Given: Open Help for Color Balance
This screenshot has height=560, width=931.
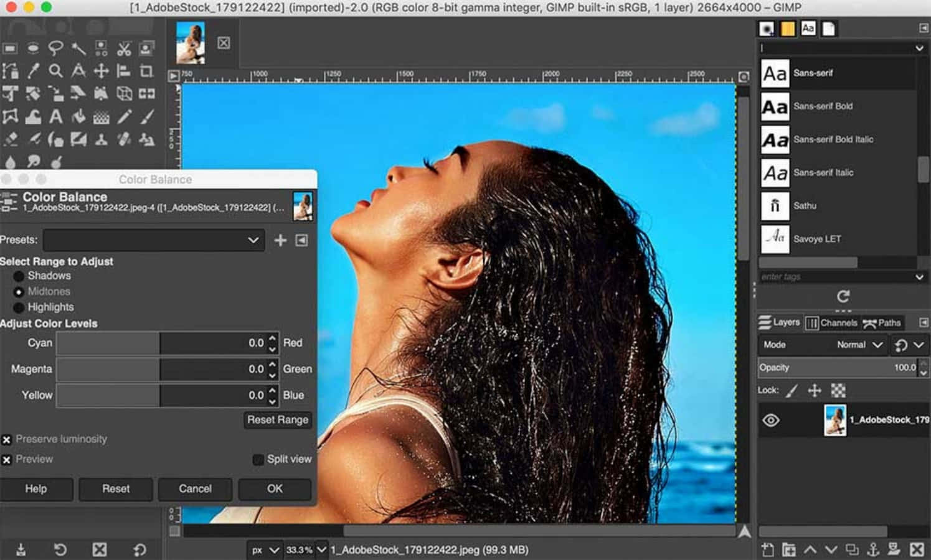Looking at the screenshot, I should click(x=35, y=489).
